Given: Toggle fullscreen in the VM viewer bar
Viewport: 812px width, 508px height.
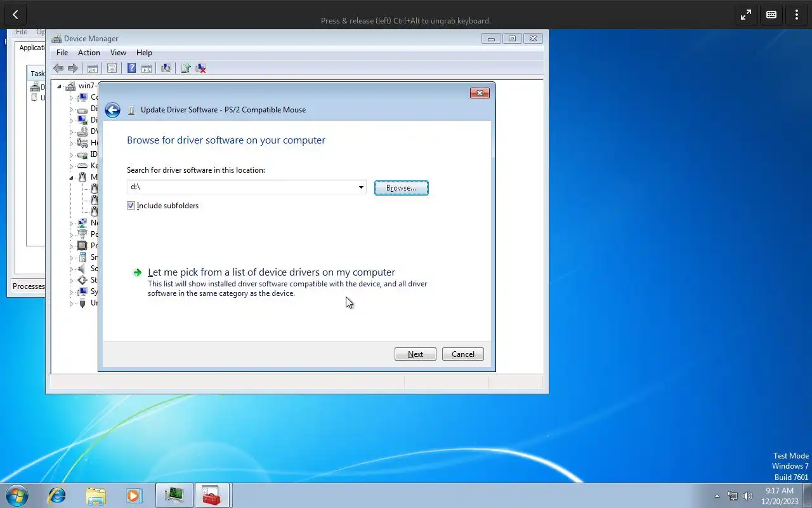Looking at the screenshot, I should point(746,15).
